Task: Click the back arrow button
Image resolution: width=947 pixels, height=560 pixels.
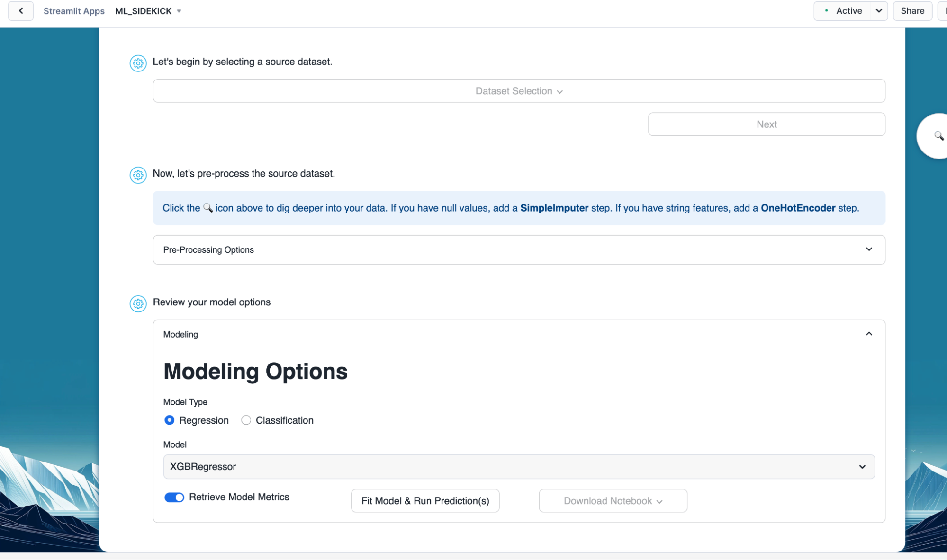Action: [x=21, y=11]
